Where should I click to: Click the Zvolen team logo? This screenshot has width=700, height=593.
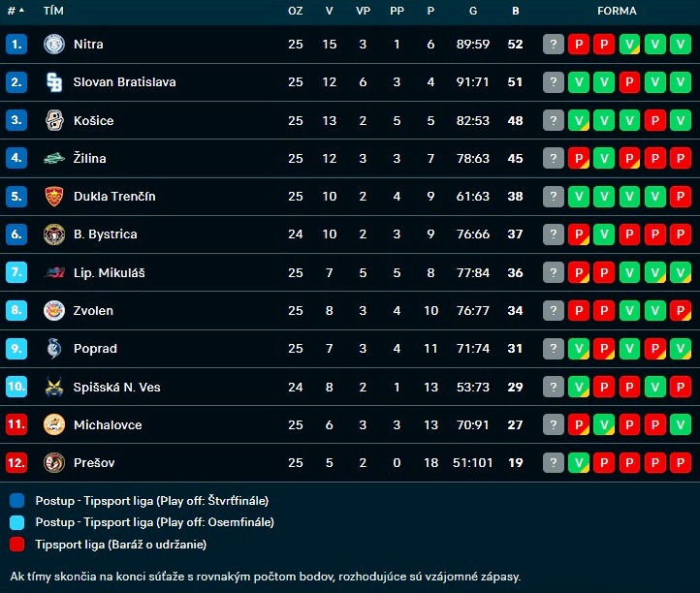[x=54, y=311]
